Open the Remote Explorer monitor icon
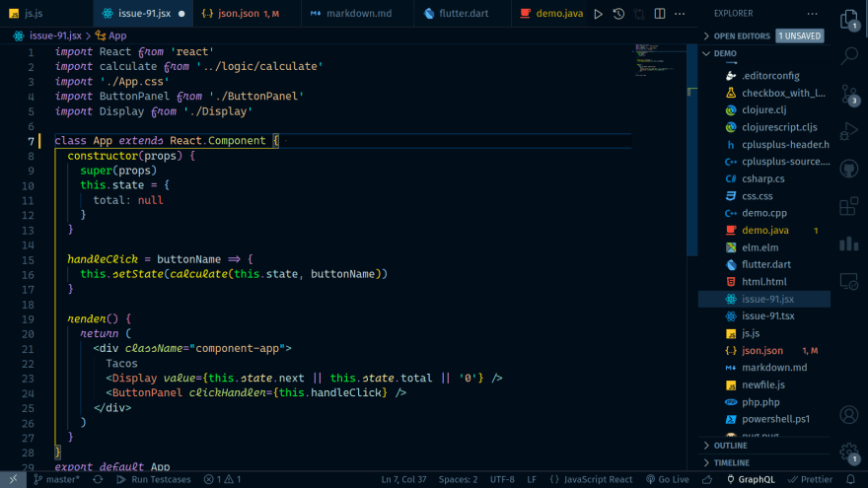The height and width of the screenshot is (488, 868). tap(849, 281)
